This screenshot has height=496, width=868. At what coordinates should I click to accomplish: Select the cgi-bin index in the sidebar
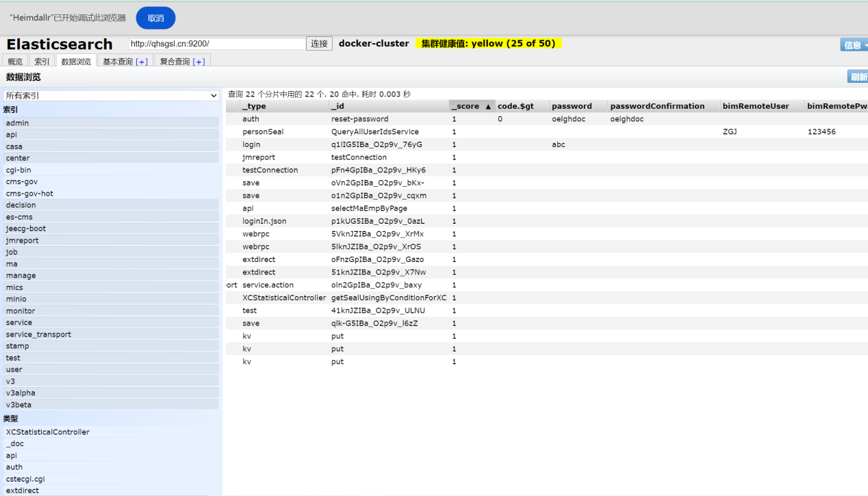pyautogui.click(x=111, y=170)
